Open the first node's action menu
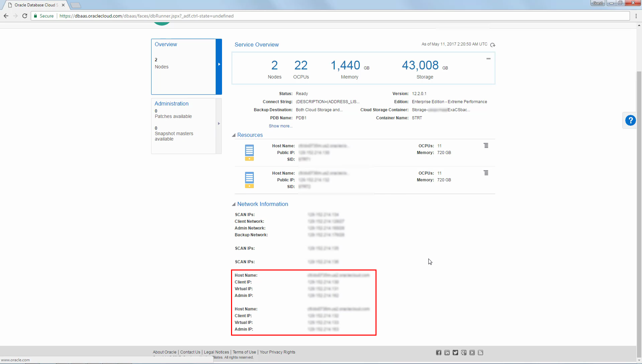Screen dimensions: 642x364 click(x=486, y=146)
